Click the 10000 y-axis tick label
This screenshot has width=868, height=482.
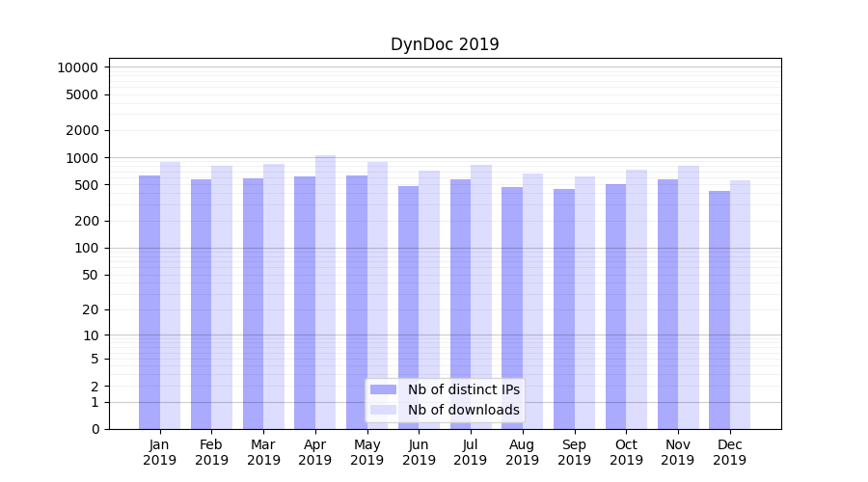[77, 67]
